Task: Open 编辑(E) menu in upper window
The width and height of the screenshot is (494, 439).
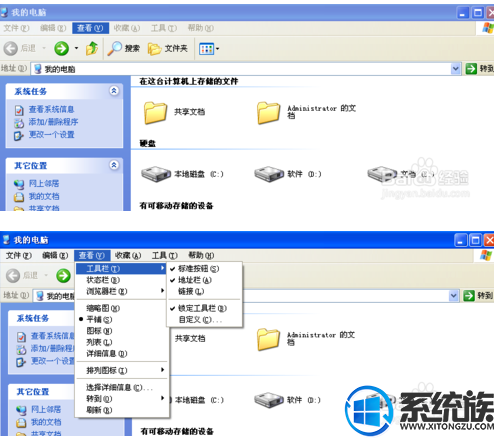Action: pyautogui.click(x=53, y=28)
